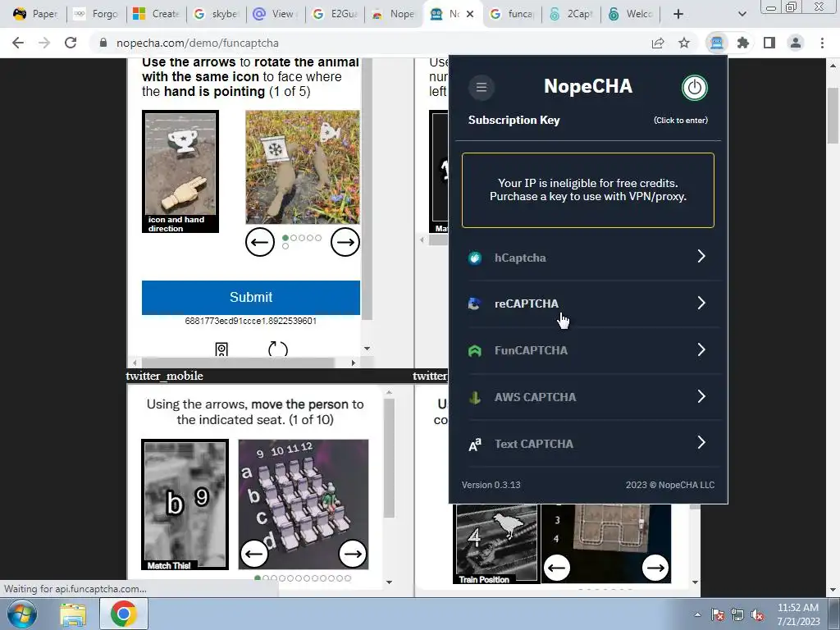This screenshot has height=630, width=840.
Task: Move the person right in seat captcha
Action: 353,554
